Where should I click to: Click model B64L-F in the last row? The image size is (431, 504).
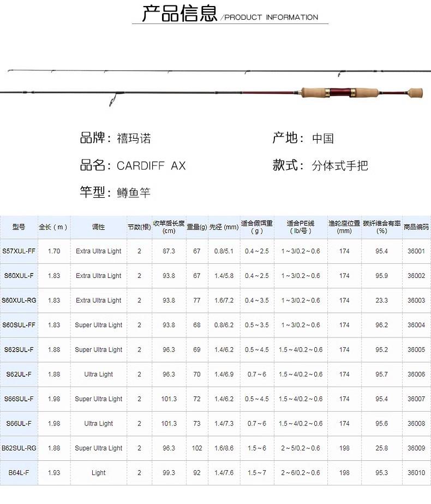point(19,473)
